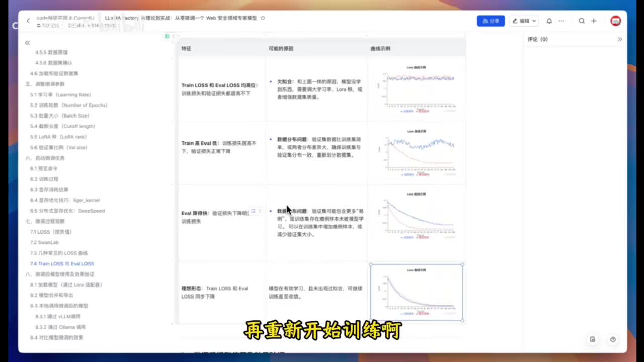Click the 欠拟合 cause text cell

pyautogui.click(x=316, y=89)
